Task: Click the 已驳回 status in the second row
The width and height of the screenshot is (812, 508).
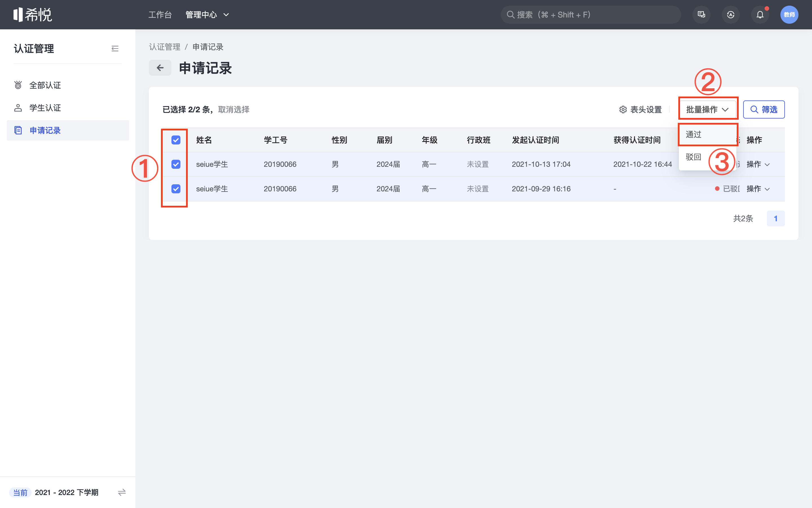Action: click(727, 189)
